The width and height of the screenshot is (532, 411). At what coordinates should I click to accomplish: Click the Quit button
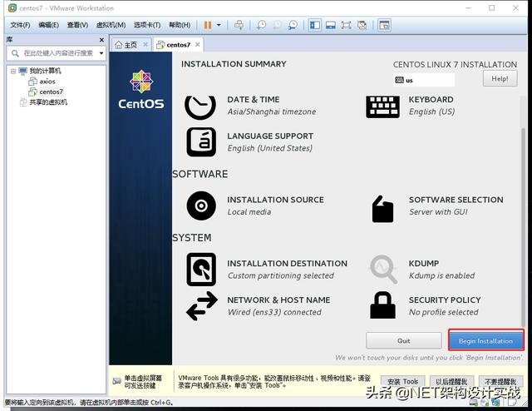[404, 340]
